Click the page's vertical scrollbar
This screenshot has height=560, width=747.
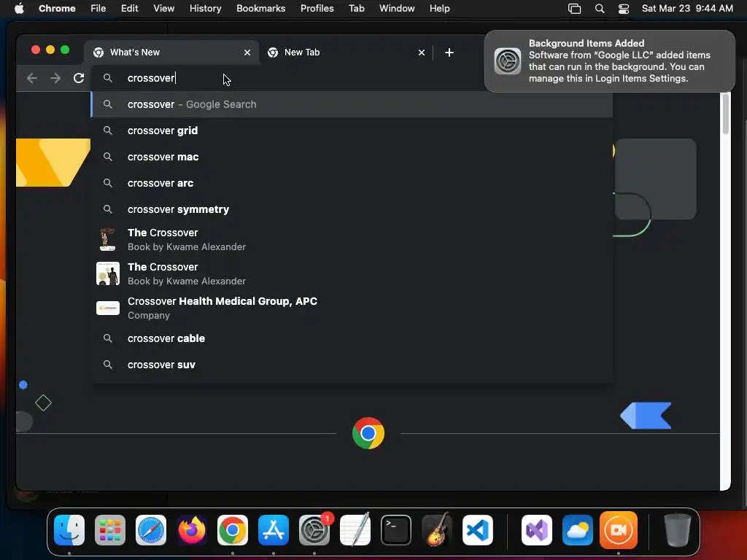[x=726, y=114]
